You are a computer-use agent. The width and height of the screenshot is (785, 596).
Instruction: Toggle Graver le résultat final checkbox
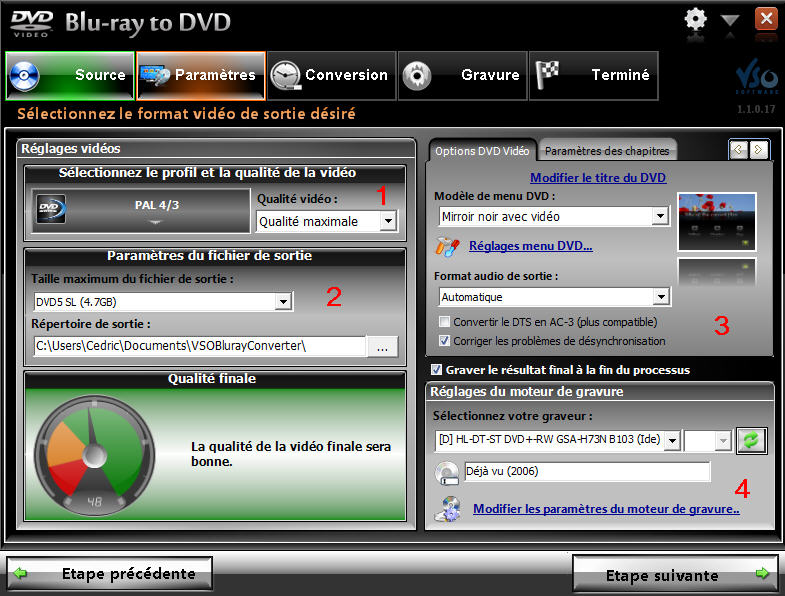437,370
